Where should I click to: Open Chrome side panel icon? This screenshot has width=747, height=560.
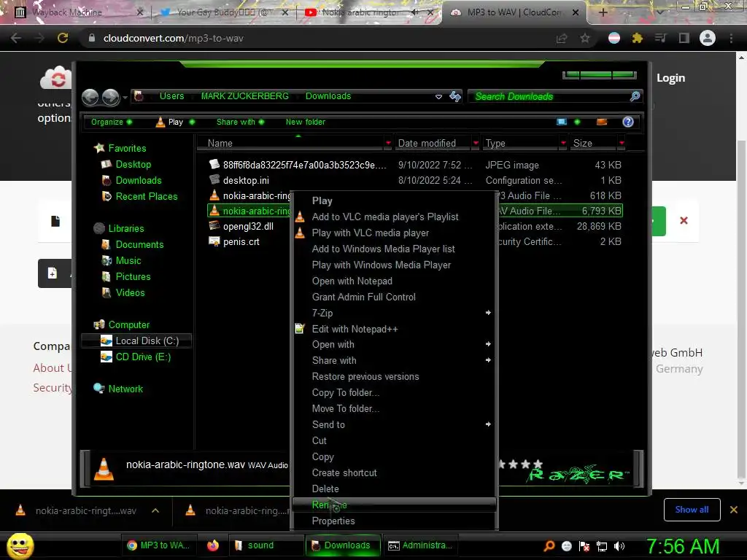(x=684, y=38)
